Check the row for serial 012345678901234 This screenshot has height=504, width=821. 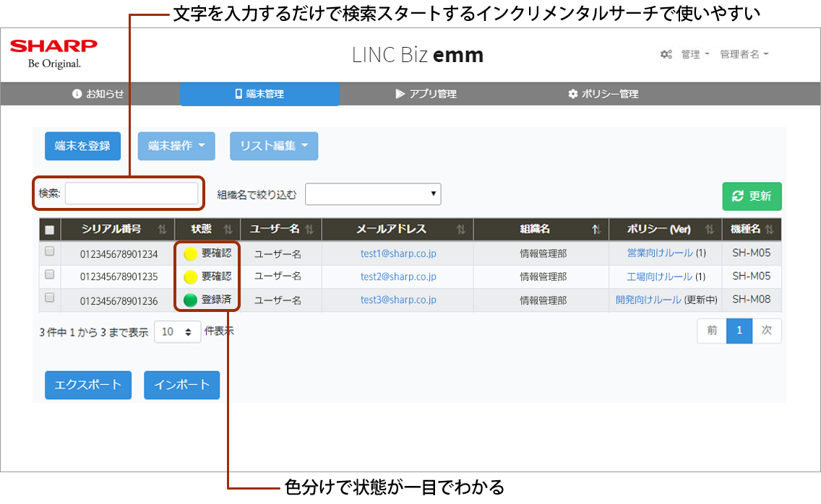click(x=50, y=251)
